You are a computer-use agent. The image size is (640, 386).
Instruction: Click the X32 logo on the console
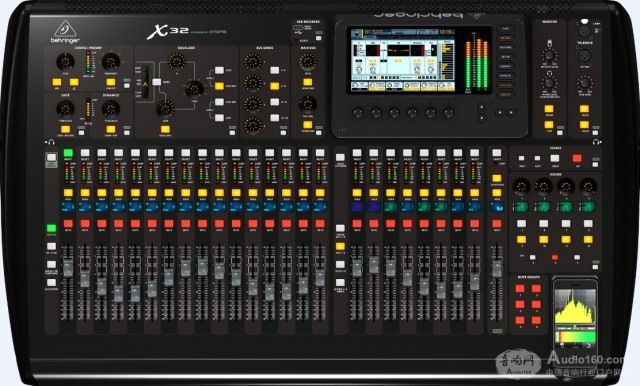tap(167, 32)
